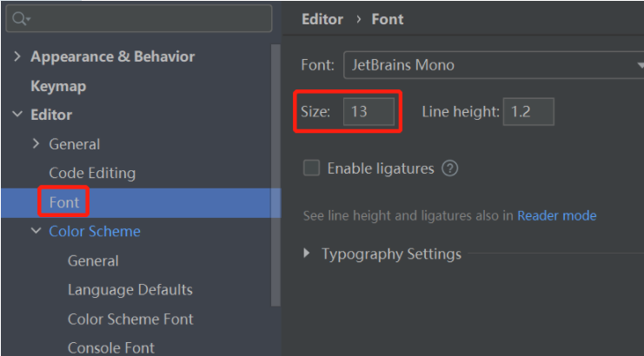Collapse the Color Scheme node
This screenshot has height=356, width=644.
coord(37,231)
